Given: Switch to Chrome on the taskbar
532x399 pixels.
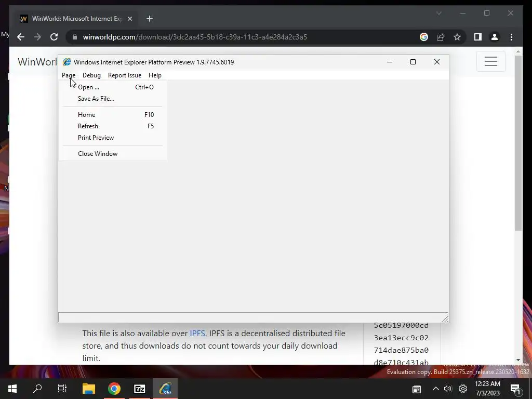Looking at the screenshot, I should pos(114,389).
